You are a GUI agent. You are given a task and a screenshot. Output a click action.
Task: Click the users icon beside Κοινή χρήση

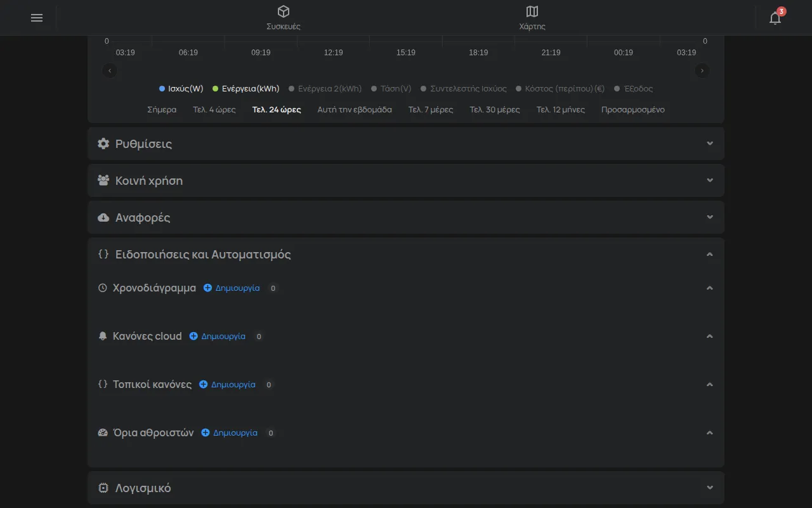point(103,180)
